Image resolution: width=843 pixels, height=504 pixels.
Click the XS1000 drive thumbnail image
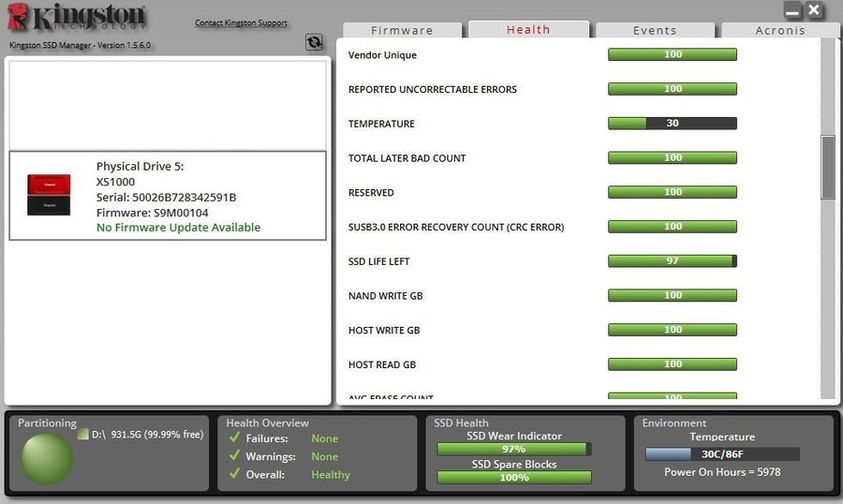tap(49, 195)
